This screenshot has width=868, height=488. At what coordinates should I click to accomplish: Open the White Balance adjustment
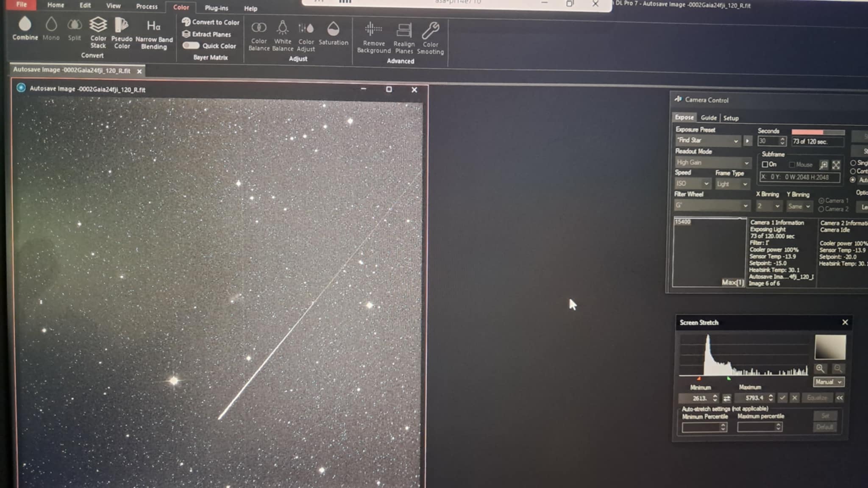tap(283, 36)
